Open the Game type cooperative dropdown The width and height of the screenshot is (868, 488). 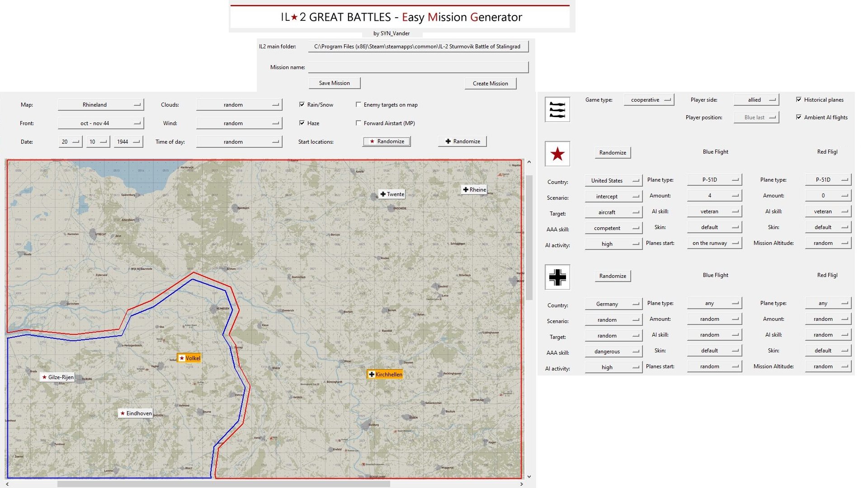coord(649,100)
